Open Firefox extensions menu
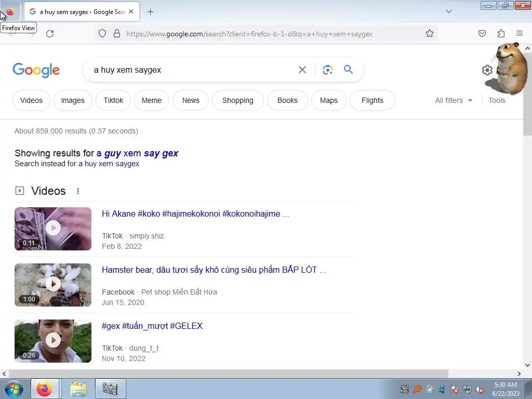Viewport: 532px width, 399px height. click(501, 33)
